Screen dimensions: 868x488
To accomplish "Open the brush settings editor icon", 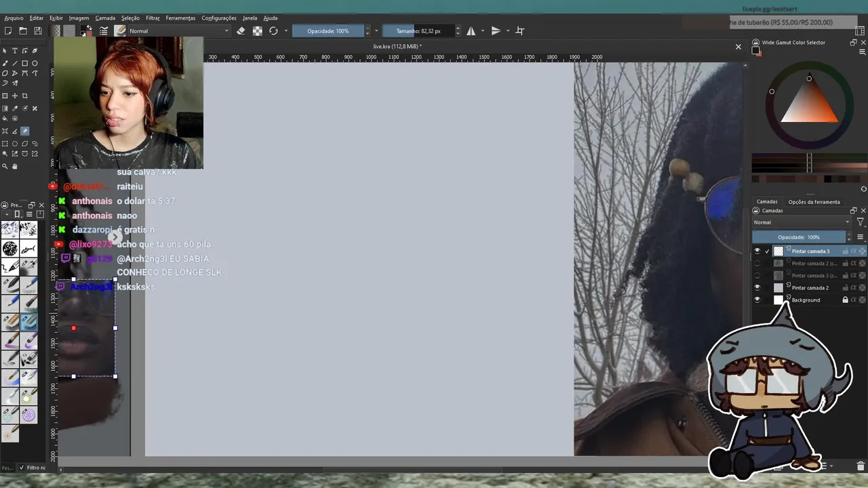I will [104, 30].
